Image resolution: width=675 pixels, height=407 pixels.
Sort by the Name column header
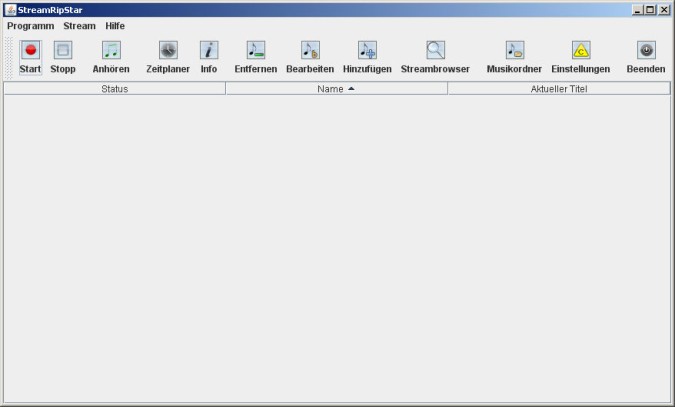click(x=337, y=89)
